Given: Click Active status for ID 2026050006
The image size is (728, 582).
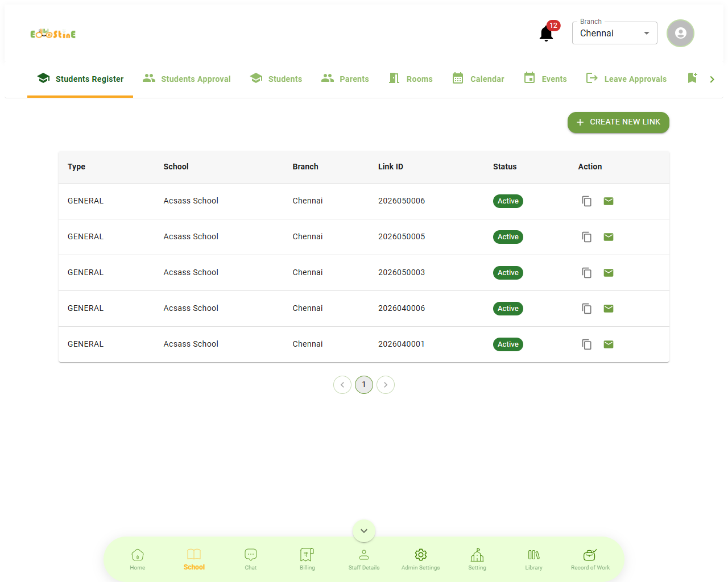Looking at the screenshot, I should coord(508,201).
